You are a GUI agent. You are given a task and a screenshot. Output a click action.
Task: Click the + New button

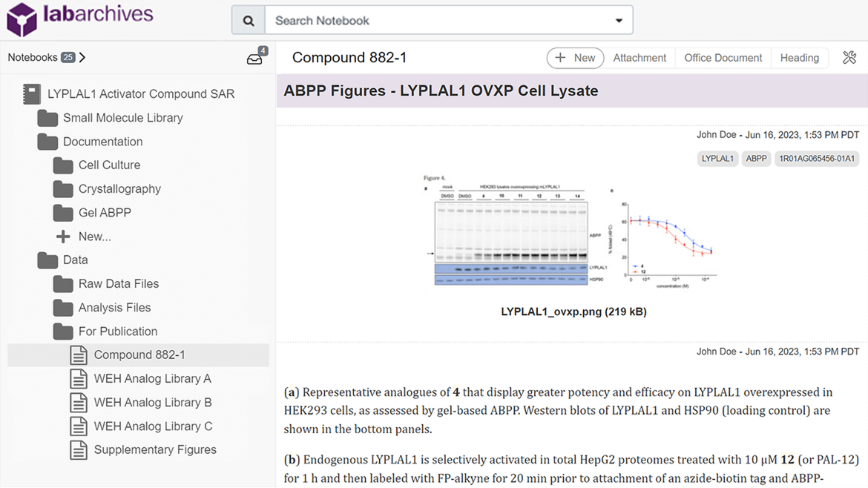[x=575, y=57]
